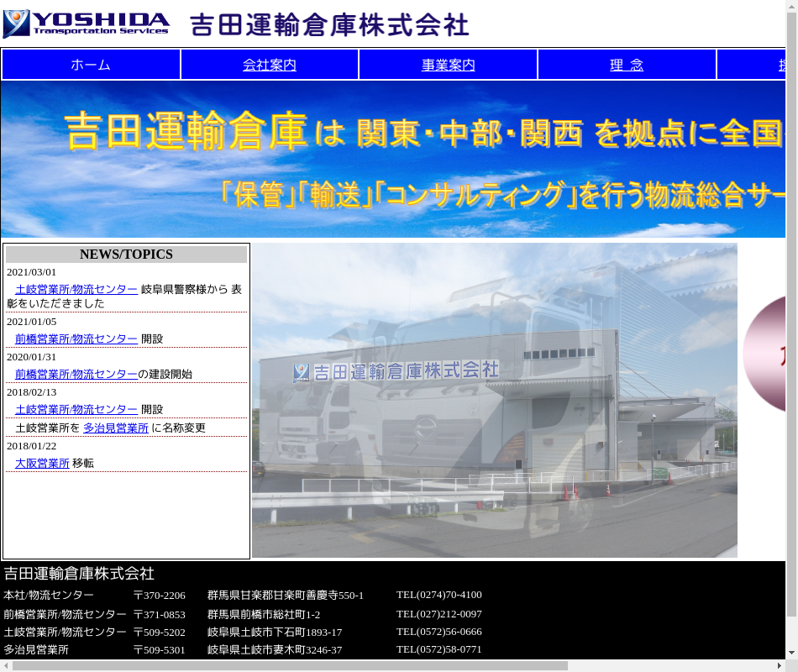Viewport: 798px width, 672px height.
Task: Click the warehouse and truck photo
Action: (494, 400)
